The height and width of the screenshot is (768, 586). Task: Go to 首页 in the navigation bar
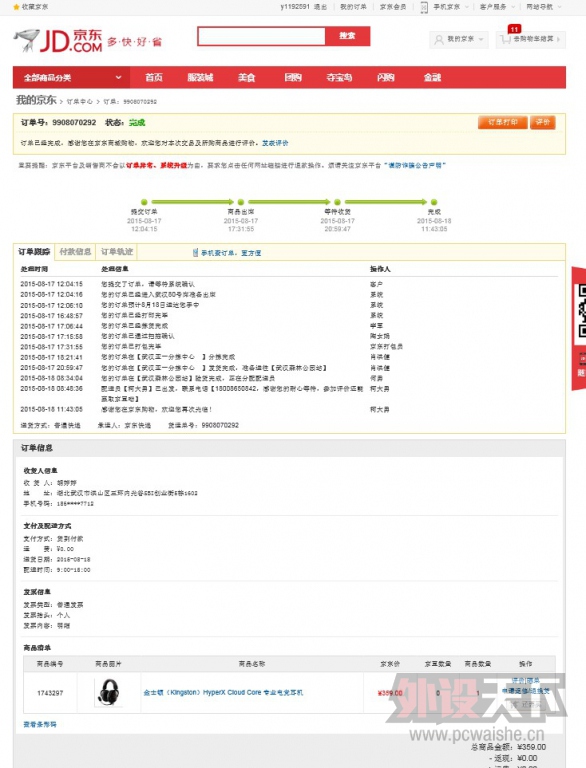coord(154,77)
